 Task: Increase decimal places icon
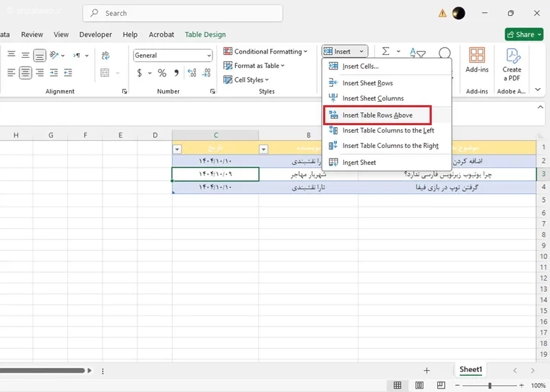click(192, 73)
